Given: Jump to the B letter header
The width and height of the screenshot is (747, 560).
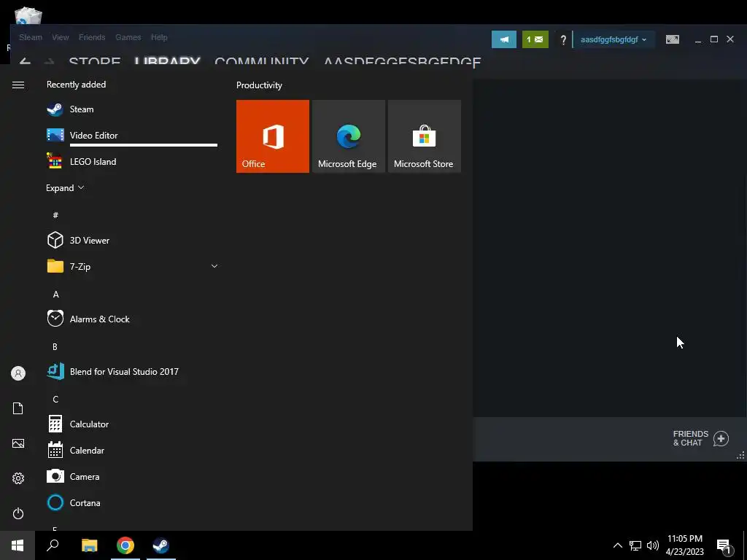Looking at the screenshot, I should click(55, 346).
